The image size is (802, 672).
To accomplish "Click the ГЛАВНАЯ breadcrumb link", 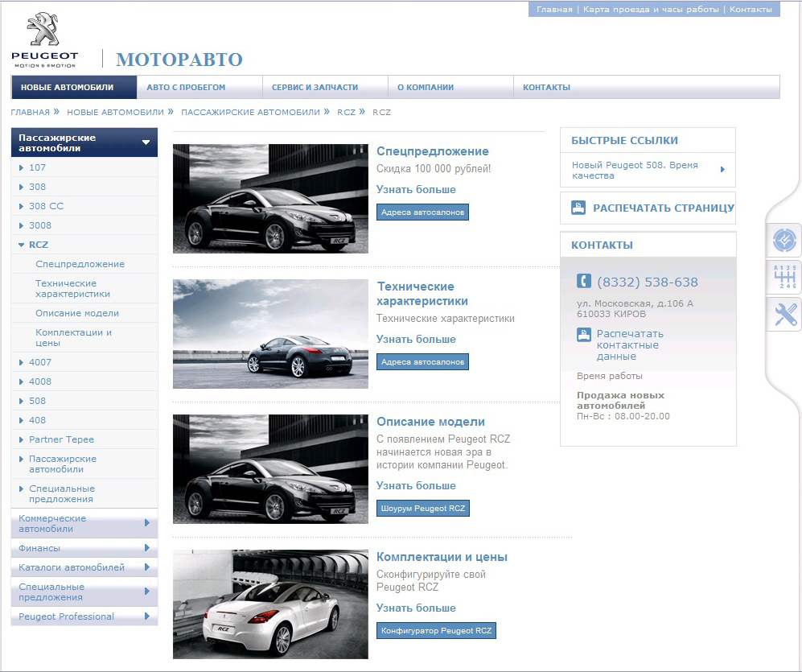I will (32, 112).
